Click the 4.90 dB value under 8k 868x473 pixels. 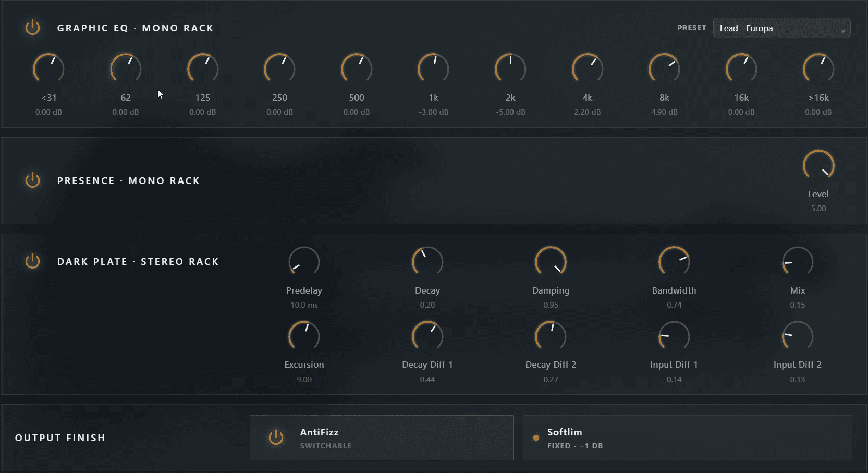pyautogui.click(x=664, y=112)
